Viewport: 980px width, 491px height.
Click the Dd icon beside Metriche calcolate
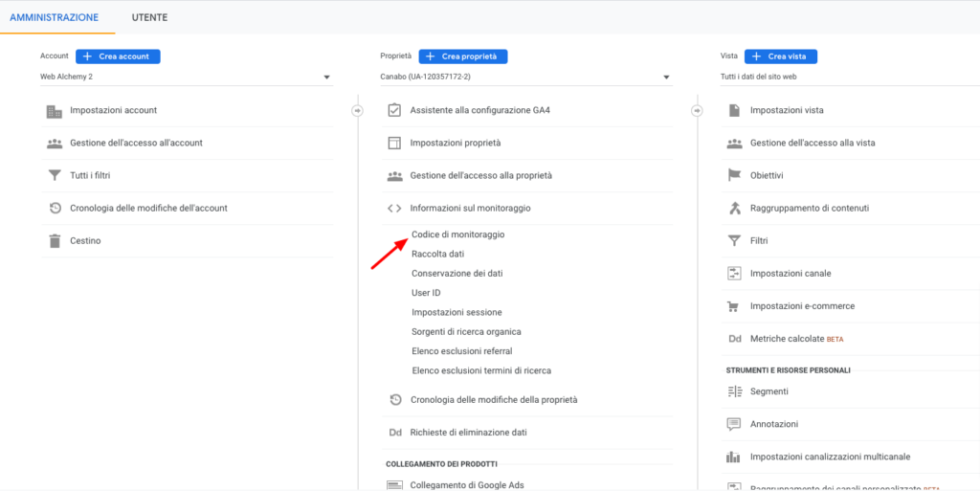pyautogui.click(x=734, y=339)
